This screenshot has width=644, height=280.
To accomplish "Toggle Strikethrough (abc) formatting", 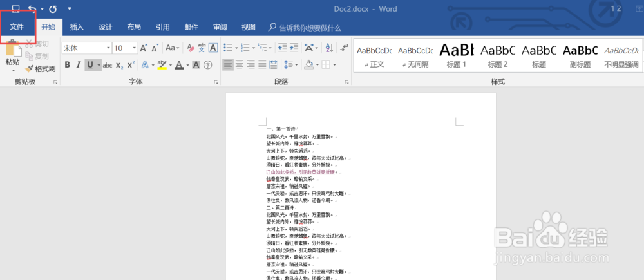I will click(108, 65).
